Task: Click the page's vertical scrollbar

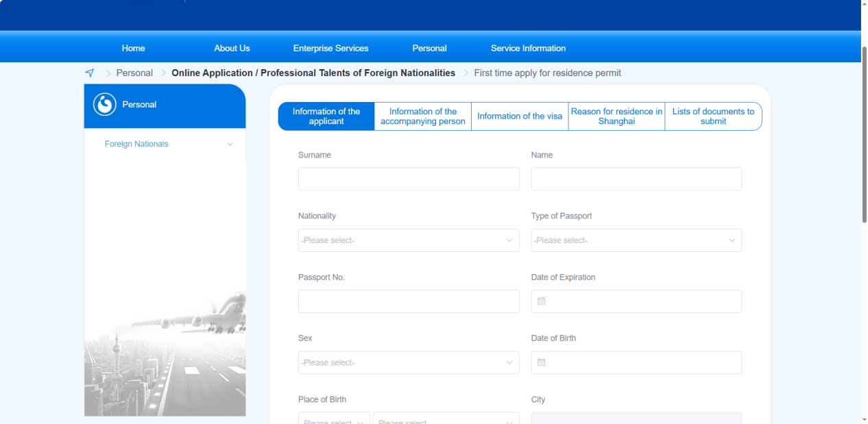Action: (x=865, y=134)
